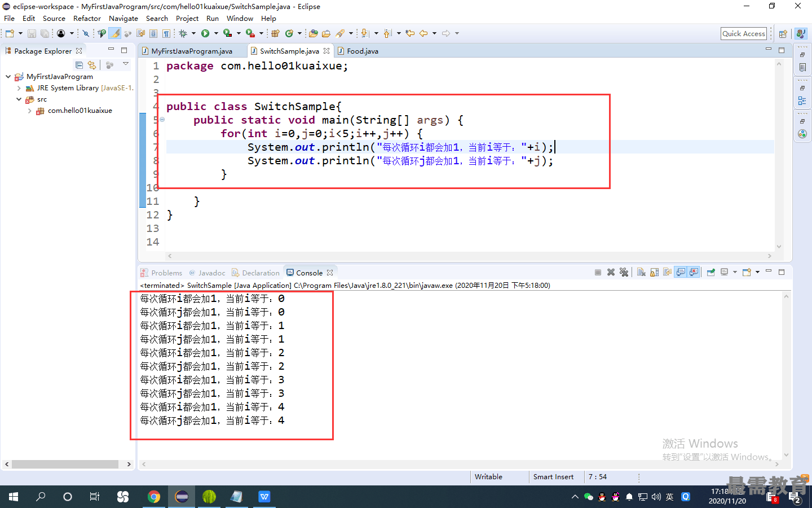Screen dimensions: 812x508
Task: Click the Save icon in toolbar
Action: pyautogui.click(x=32, y=33)
